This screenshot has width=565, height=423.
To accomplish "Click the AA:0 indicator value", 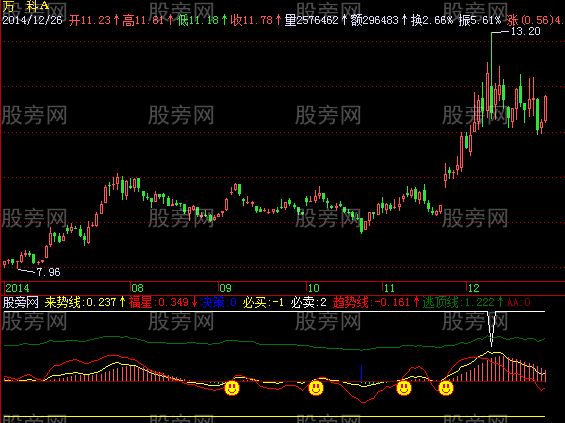I will pyautogui.click(x=518, y=302).
